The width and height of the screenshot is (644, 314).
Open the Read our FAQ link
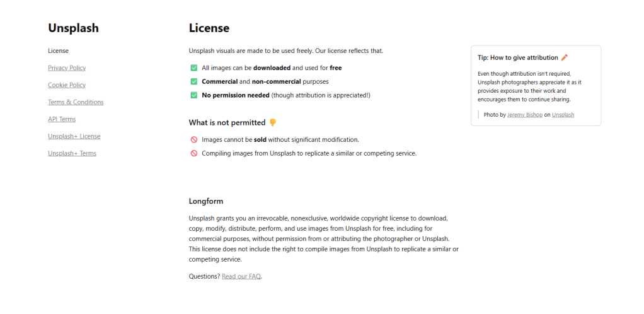pos(241,276)
